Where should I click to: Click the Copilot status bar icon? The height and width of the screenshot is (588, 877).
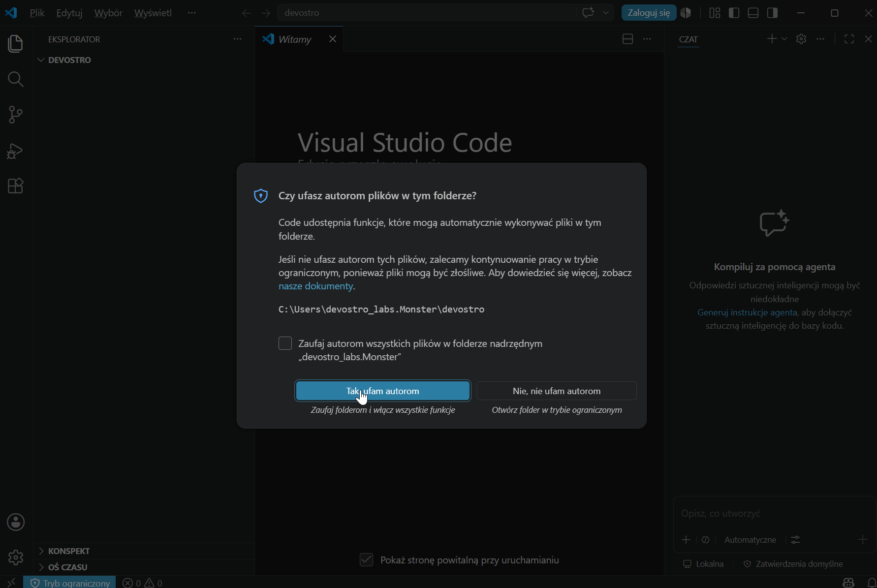click(848, 583)
